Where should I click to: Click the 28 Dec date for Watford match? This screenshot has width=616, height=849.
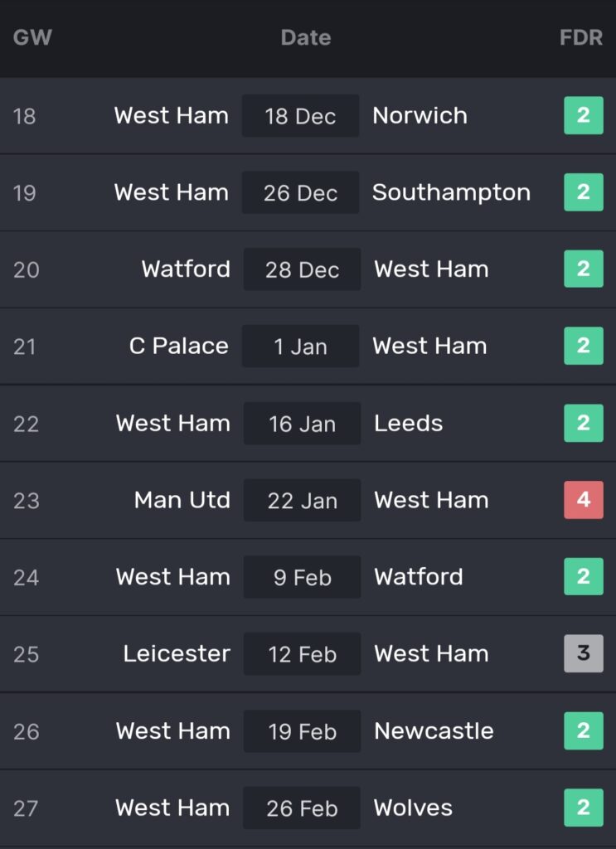[x=302, y=269]
